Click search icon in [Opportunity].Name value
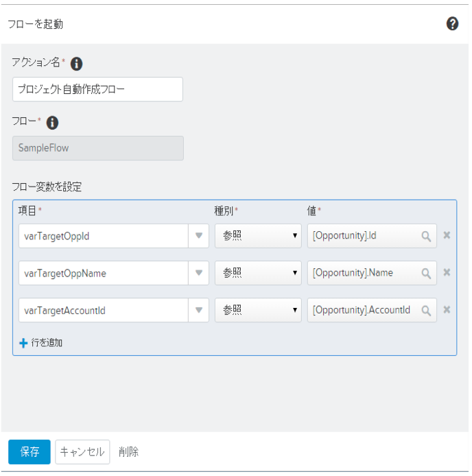The height and width of the screenshot is (476, 472). click(426, 273)
